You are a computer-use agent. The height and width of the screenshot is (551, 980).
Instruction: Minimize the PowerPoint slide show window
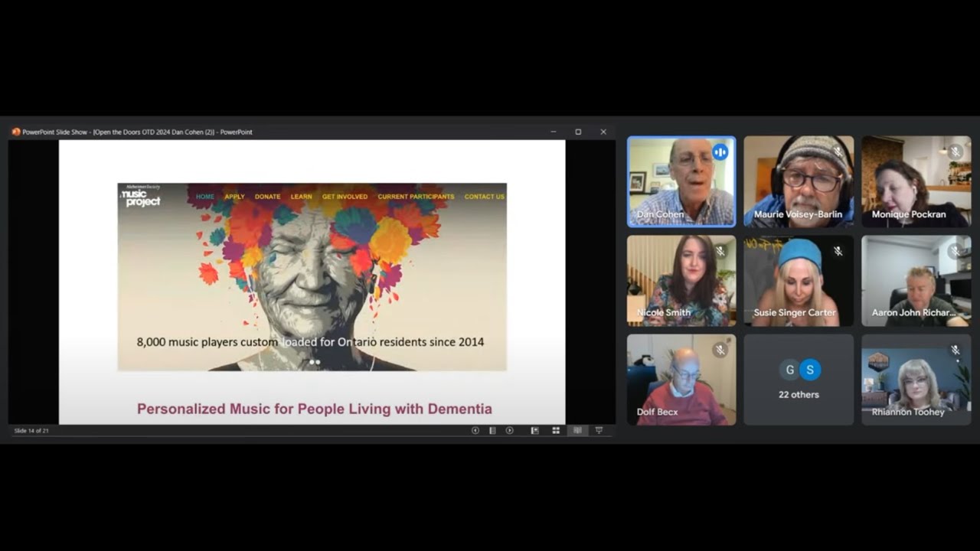[554, 132]
